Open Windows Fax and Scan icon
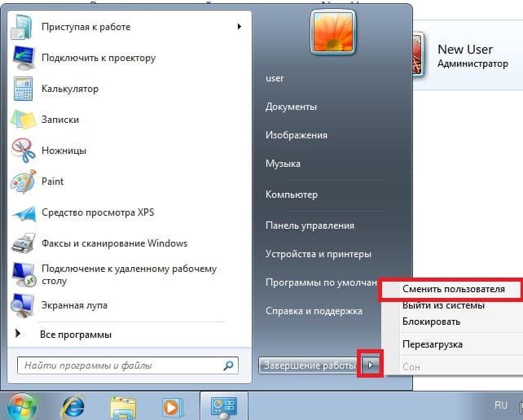Screen dimensions: 523x420 (x=23, y=243)
